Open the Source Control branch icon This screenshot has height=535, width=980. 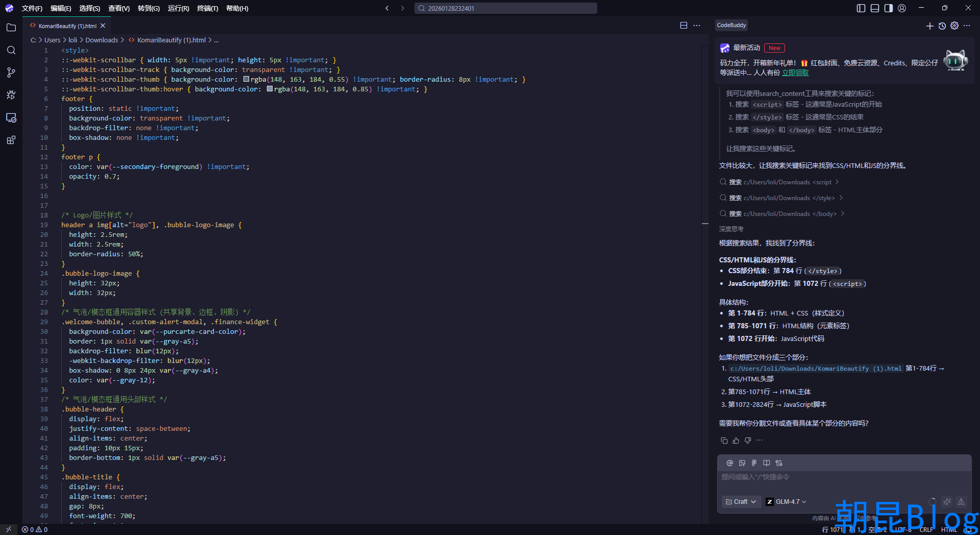[x=11, y=72]
